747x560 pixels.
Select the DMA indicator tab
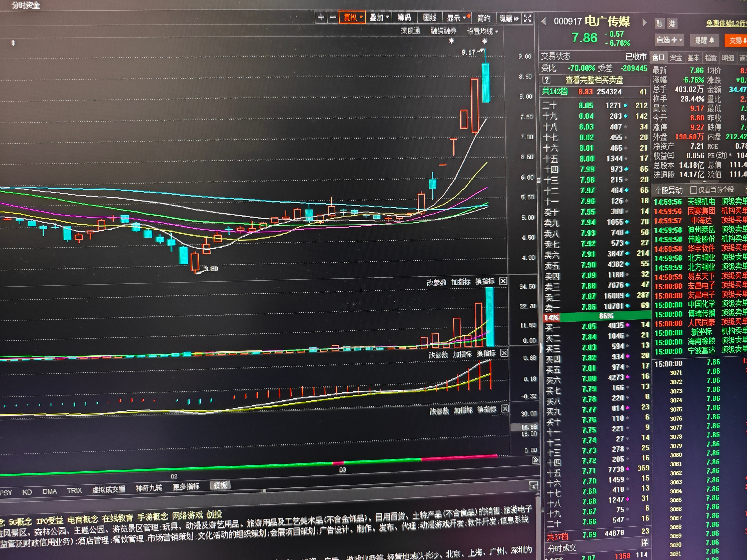tap(50, 491)
